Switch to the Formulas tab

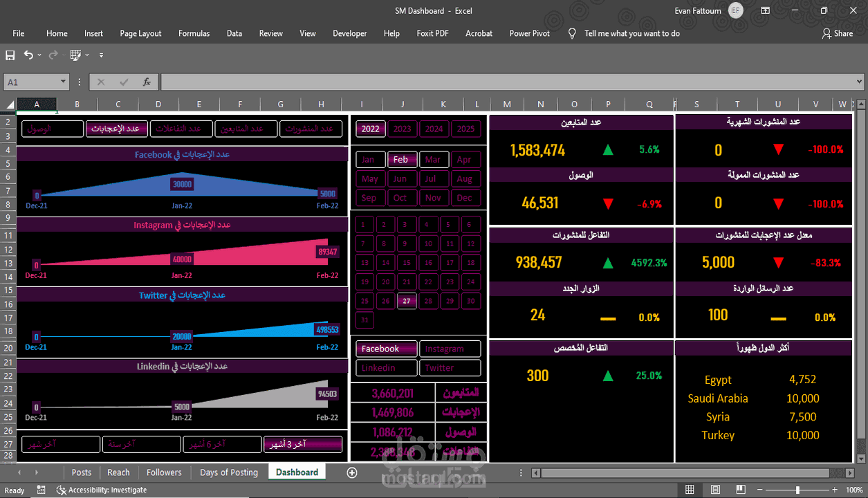194,33
